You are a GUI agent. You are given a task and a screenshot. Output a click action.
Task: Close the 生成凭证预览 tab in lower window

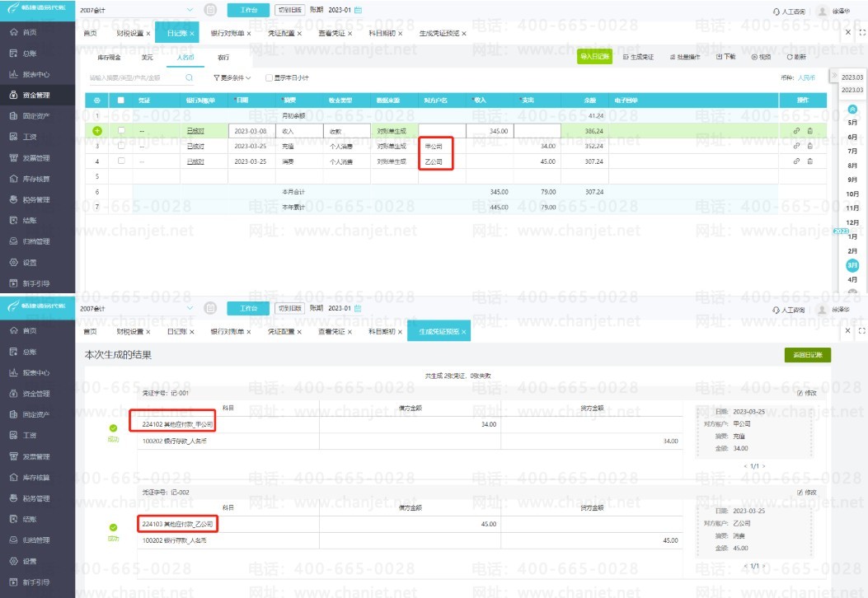click(x=464, y=332)
